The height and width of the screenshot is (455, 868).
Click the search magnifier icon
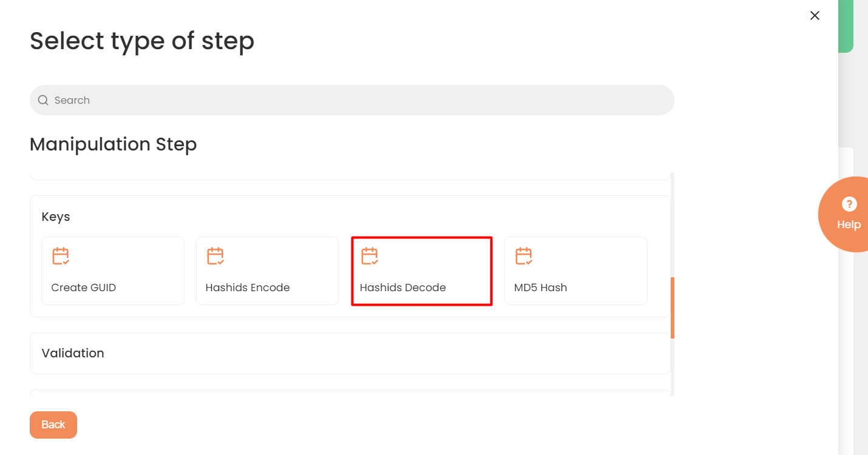[43, 100]
